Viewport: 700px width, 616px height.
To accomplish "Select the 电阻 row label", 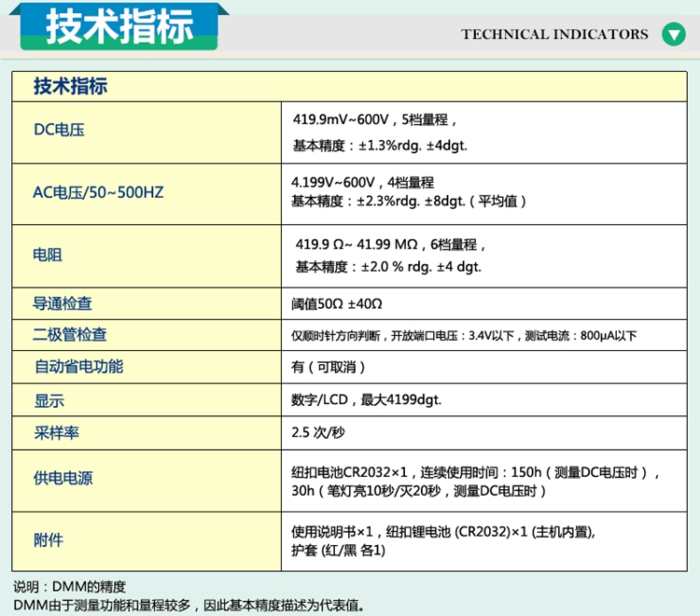I will click(48, 254).
